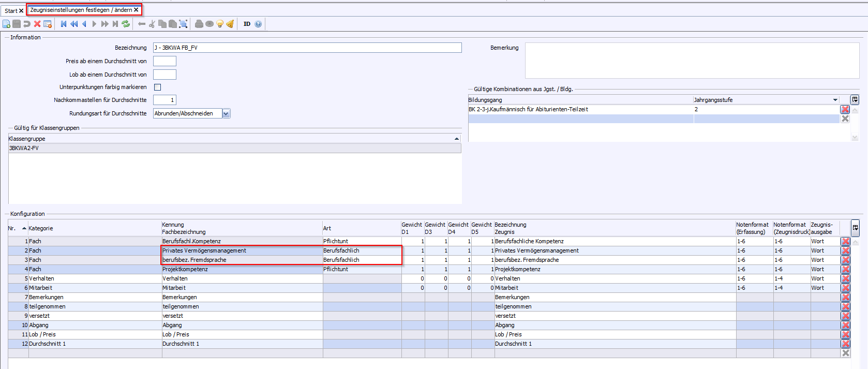The height and width of the screenshot is (369, 868).
Task: Click the ID toolbar button
Action: pyautogui.click(x=247, y=24)
